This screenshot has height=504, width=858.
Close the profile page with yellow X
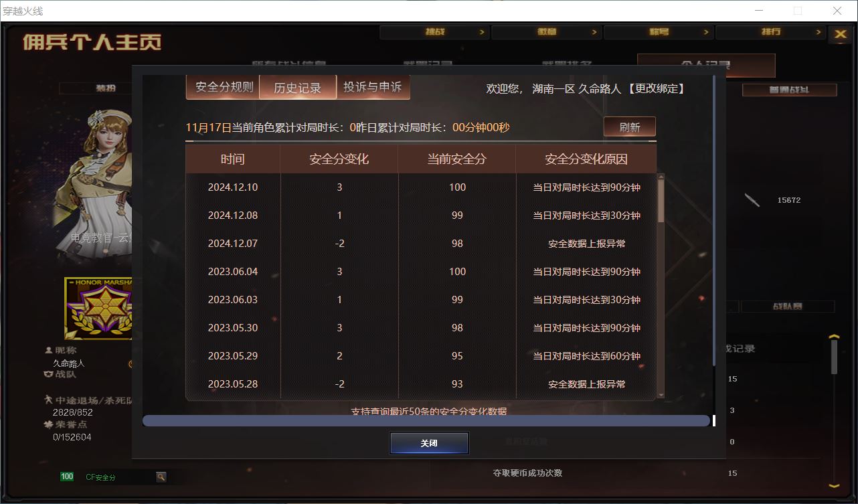[x=841, y=35]
